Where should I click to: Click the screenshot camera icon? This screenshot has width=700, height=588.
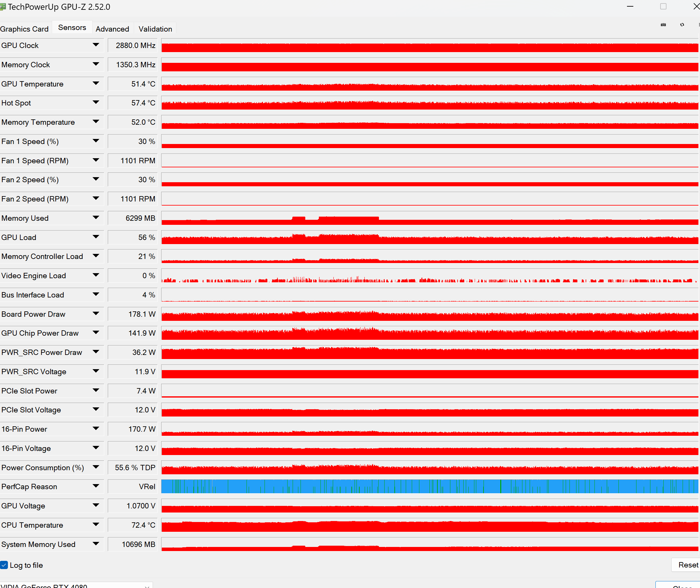[x=663, y=25]
